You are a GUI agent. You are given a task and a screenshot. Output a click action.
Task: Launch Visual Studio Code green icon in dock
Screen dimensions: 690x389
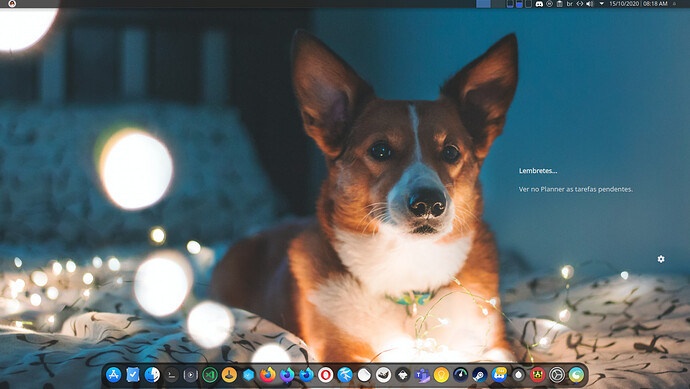click(x=210, y=374)
